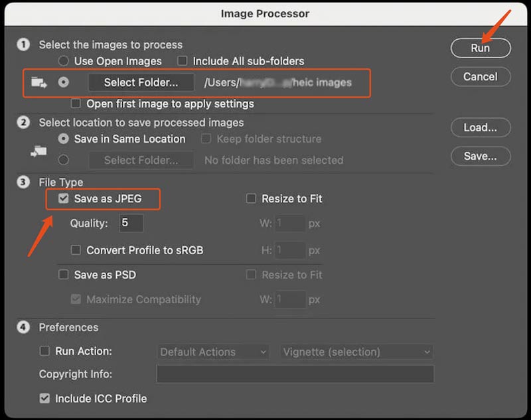Click the Copyright Info text field

295,374
